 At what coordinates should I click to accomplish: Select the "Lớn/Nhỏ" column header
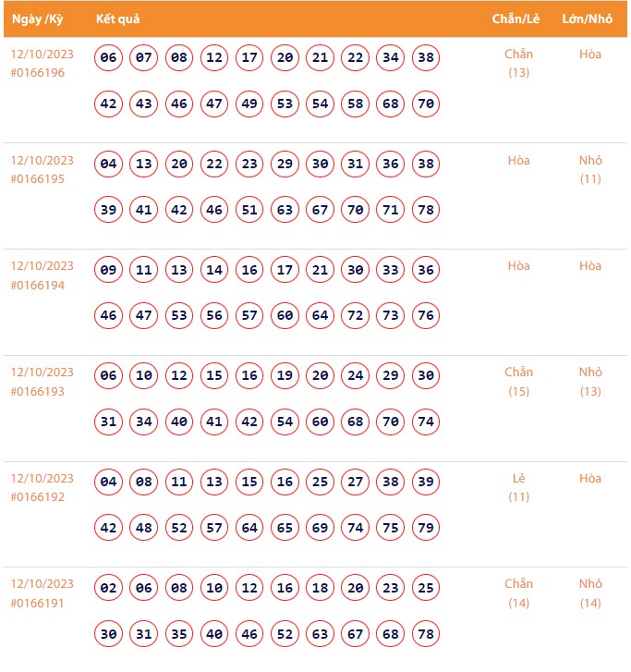(587, 19)
